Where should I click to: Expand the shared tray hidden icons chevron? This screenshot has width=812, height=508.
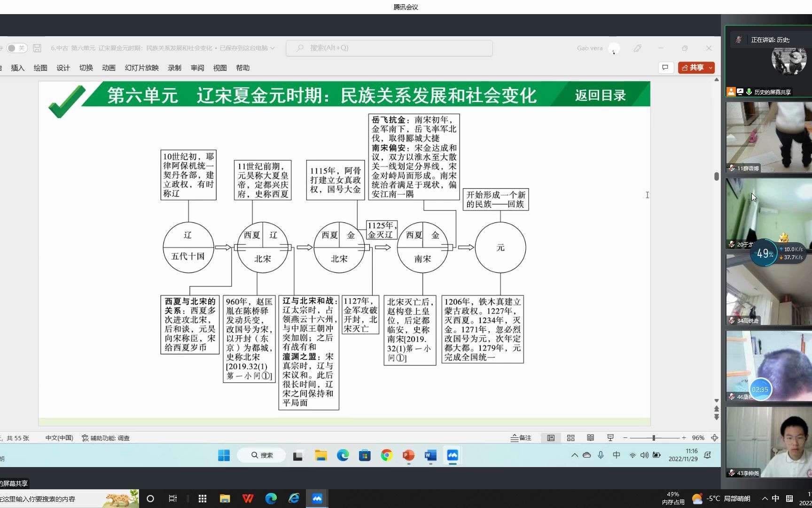(x=574, y=455)
